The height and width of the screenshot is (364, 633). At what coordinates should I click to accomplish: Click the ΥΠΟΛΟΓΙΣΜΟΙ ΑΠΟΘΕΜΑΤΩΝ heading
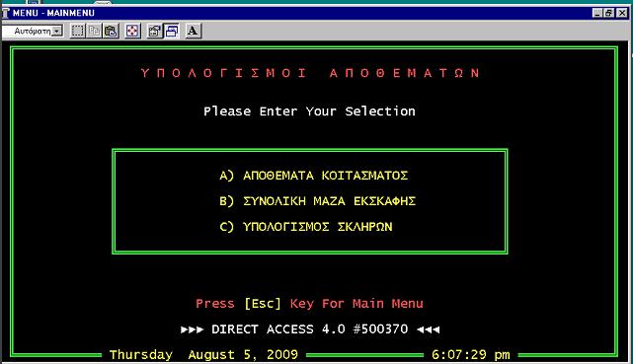(310, 73)
